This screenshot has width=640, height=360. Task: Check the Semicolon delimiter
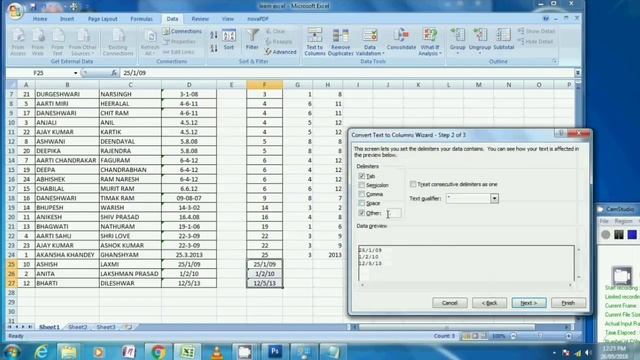coord(362,185)
